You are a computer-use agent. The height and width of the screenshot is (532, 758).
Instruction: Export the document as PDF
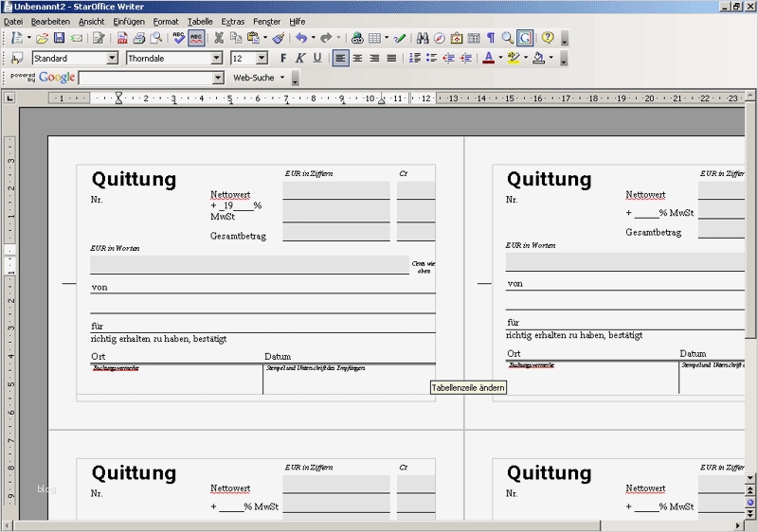click(122, 39)
